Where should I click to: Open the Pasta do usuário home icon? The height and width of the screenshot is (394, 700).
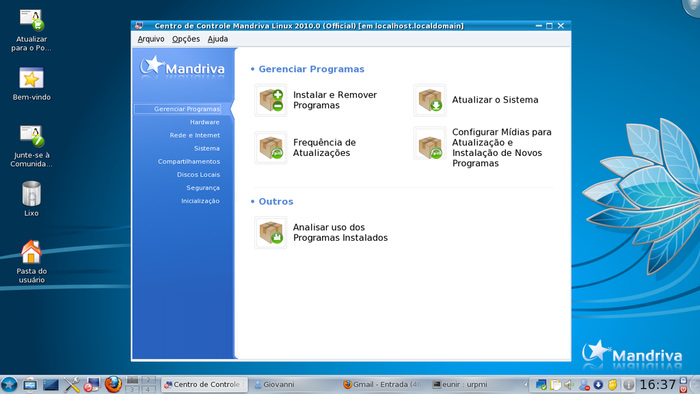click(x=31, y=252)
